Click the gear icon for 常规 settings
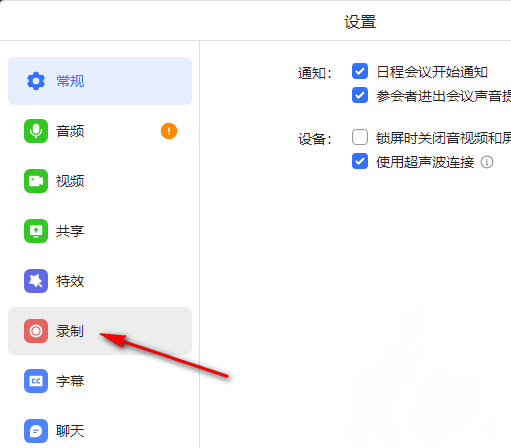Screen dimensions: 511x448 click(x=36, y=81)
